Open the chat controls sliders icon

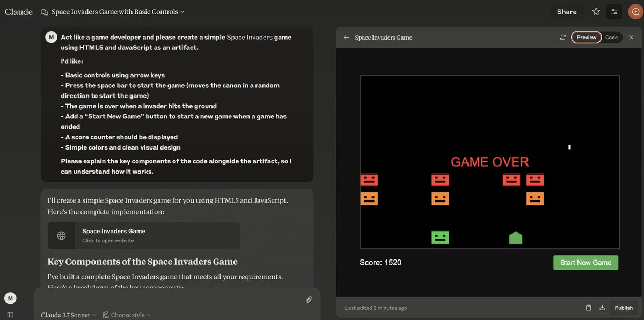614,12
